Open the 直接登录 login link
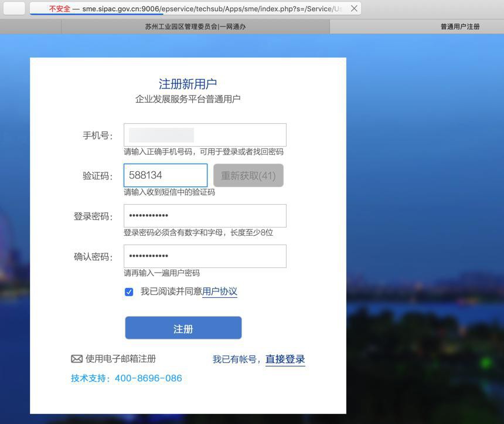Image resolution: width=504 pixels, height=424 pixels. click(285, 359)
